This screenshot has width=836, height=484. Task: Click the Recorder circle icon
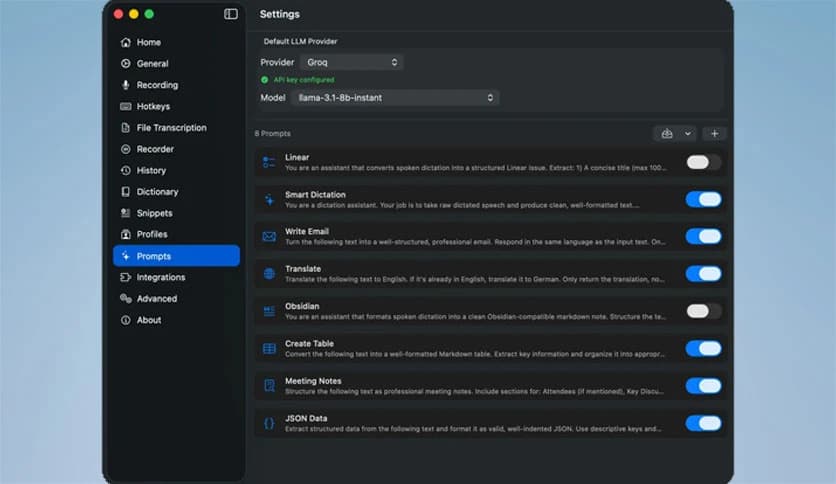pos(125,149)
